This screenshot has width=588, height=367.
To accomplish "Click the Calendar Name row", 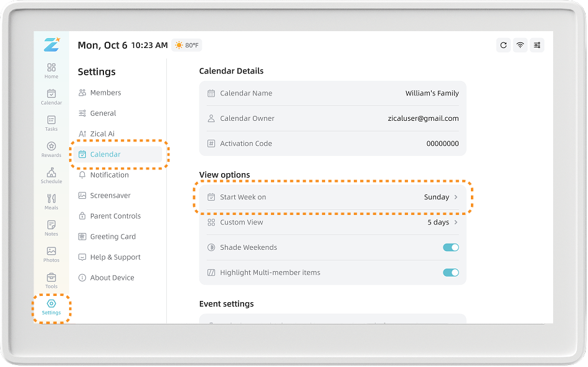I will (x=333, y=93).
